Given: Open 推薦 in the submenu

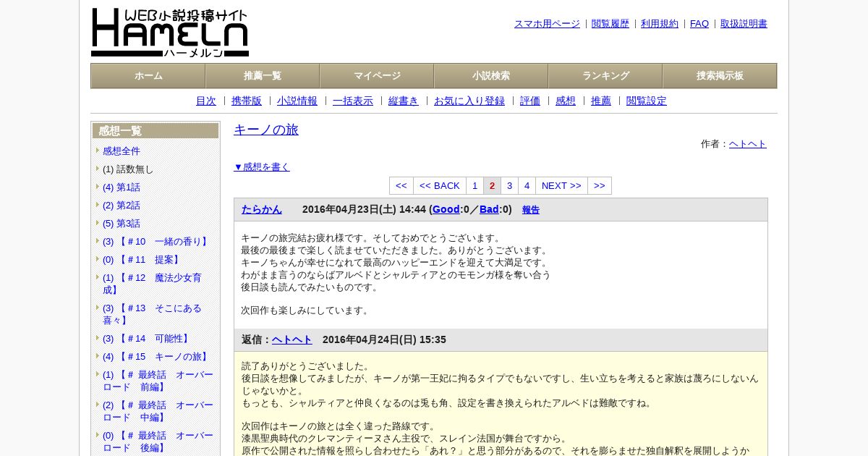Looking at the screenshot, I should (x=601, y=101).
